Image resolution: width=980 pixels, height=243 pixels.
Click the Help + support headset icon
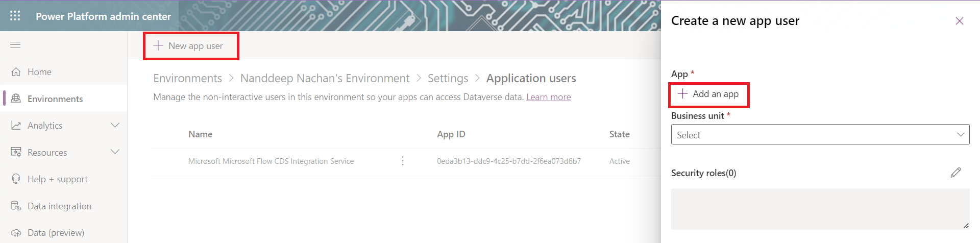coord(16,179)
